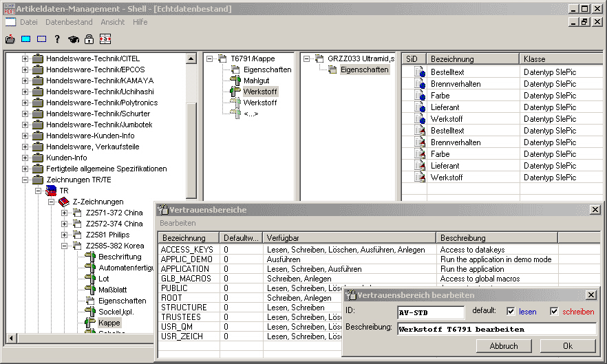
Task: Select Handelsware-Kunden-Info in the tree
Action: click(x=90, y=136)
